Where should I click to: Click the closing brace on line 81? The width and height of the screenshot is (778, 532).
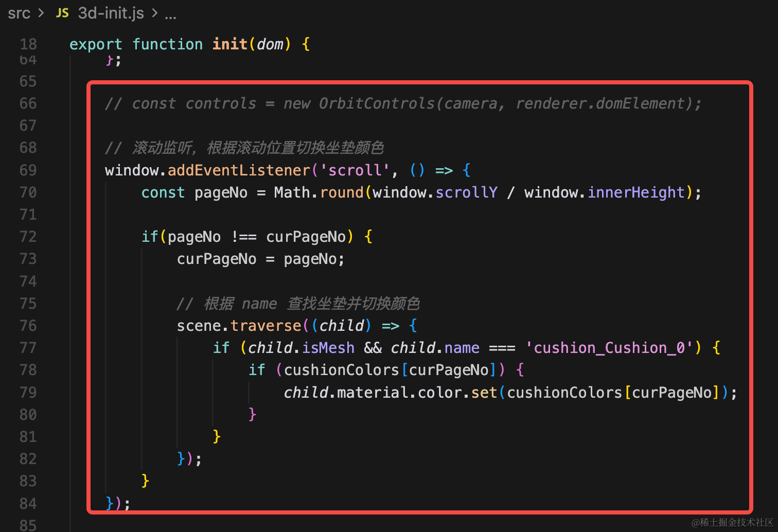pos(217,436)
